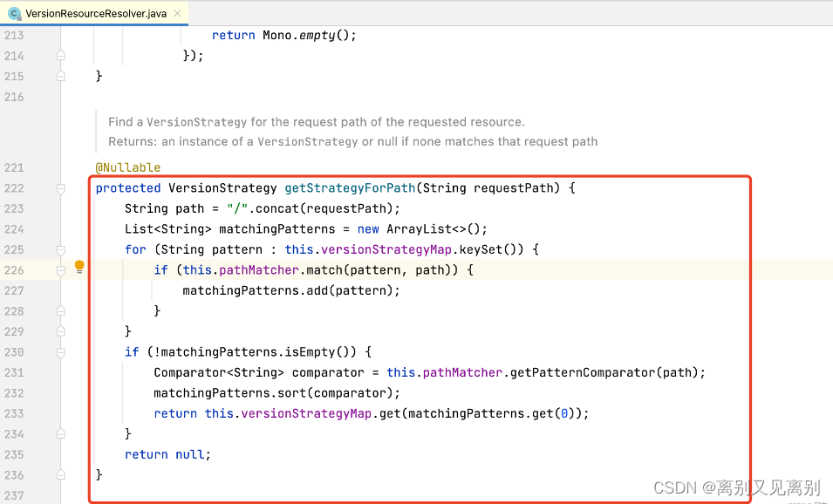Toggle fold end marker at line 229
This screenshot has width=833, height=504.
[x=60, y=331]
